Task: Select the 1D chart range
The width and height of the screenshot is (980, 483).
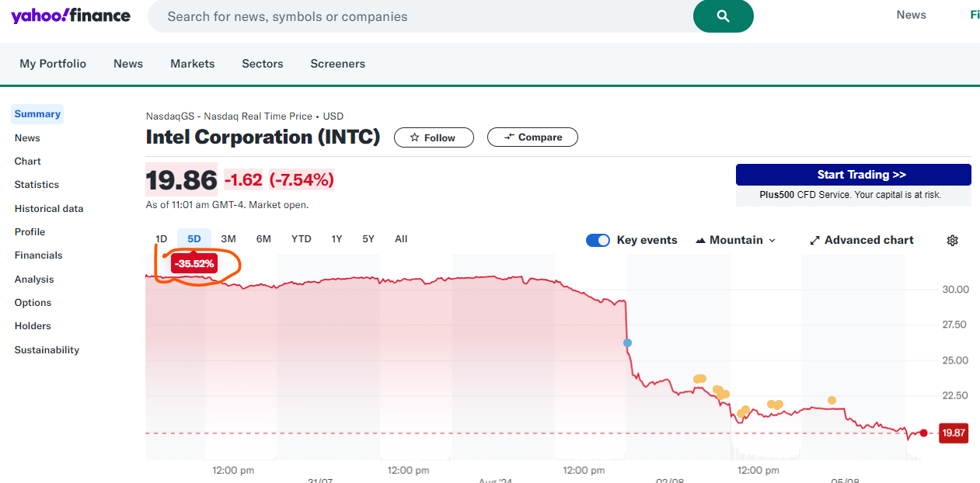Action: click(x=161, y=239)
